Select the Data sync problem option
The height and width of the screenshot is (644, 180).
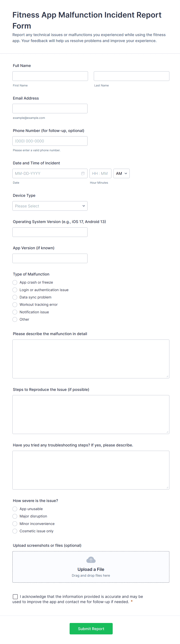(x=15, y=297)
